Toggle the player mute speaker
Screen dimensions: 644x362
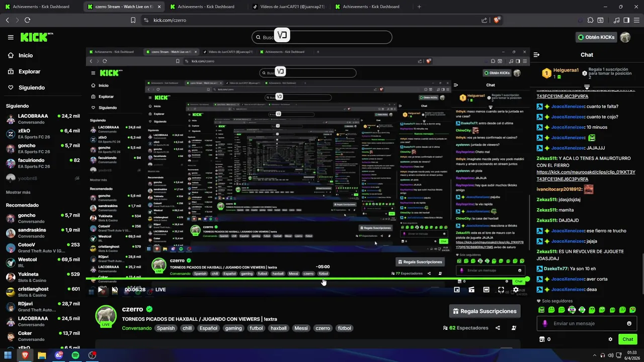tap(115, 290)
